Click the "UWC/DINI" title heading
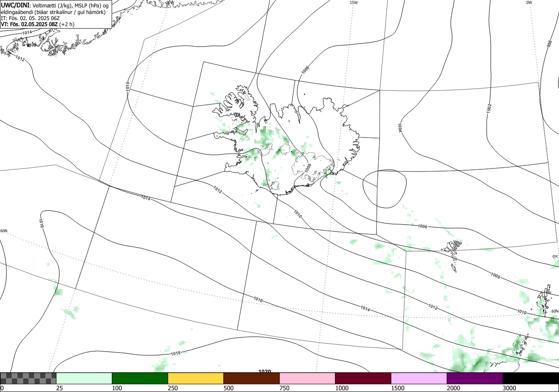Image resolution: width=559 pixels, height=392 pixels. (15, 5)
